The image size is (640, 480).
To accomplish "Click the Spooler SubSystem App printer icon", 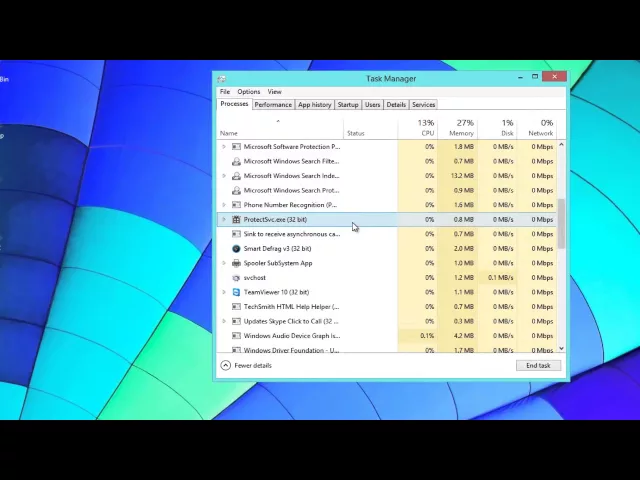I will 236,263.
